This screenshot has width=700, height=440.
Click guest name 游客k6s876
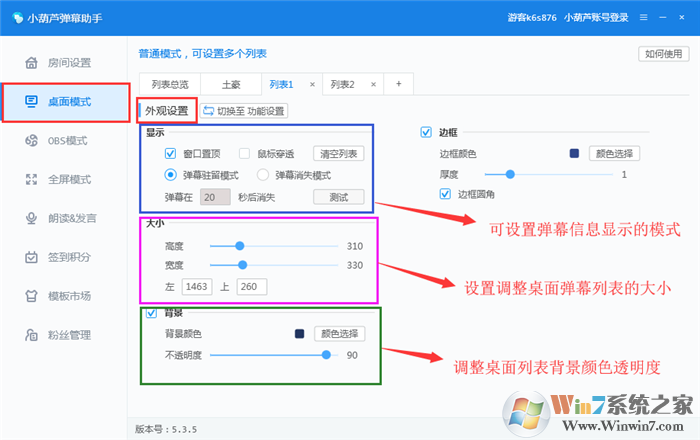[x=532, y=17]
